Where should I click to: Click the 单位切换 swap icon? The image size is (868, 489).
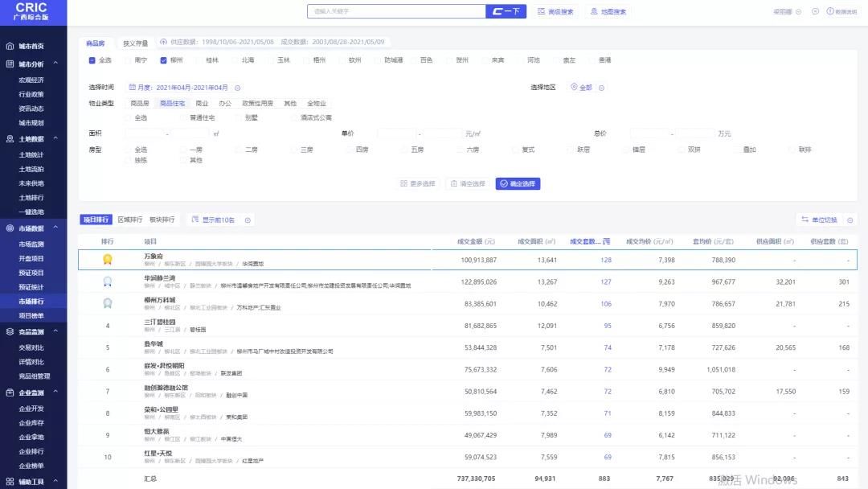805,220
